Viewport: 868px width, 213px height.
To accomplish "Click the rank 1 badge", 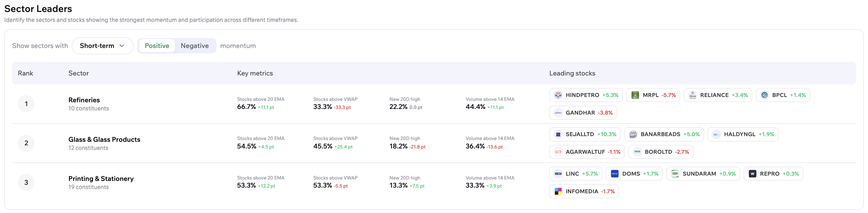I will coord(26,104).
